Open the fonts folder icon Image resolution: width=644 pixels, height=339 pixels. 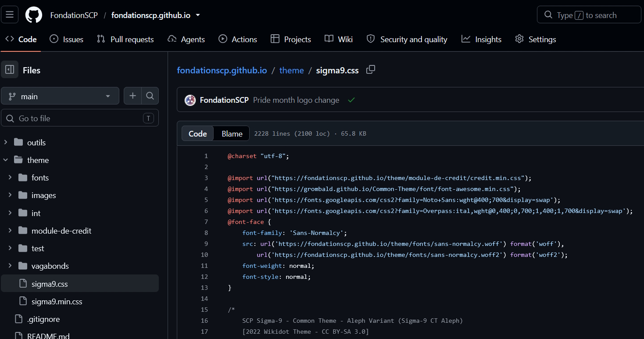click(x=23, y=177)
